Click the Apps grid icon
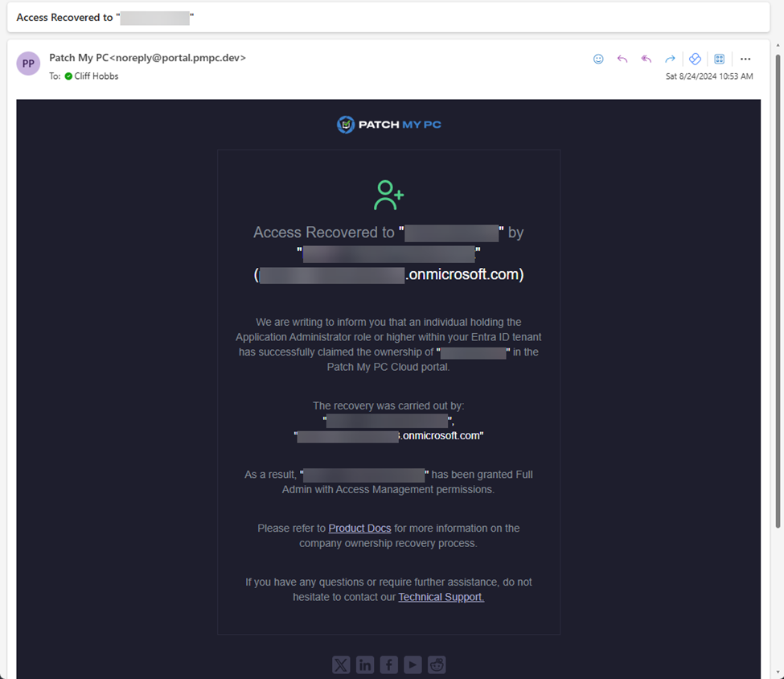 pyautogui.click(x=719, y=59)
